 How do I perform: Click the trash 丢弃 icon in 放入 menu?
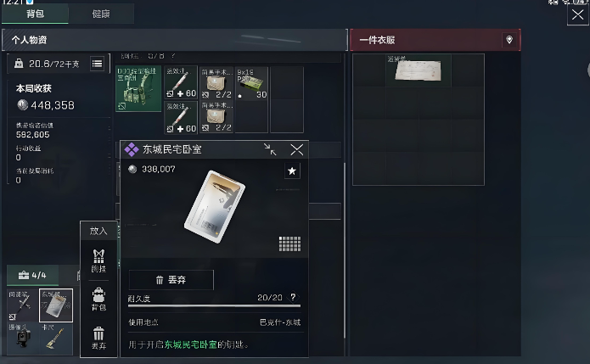[x=98, y=338]
